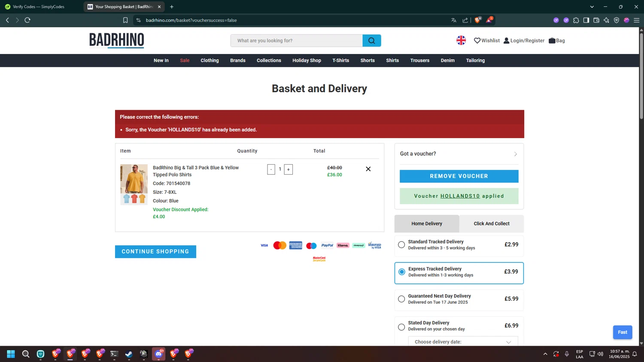Click the browser forward arrow
Viewport: 644px width, 362px height.
point(17,20)
